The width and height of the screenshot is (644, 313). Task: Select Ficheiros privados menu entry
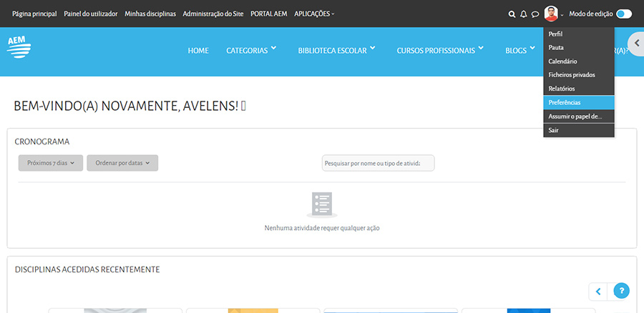(x=571, y=75)
